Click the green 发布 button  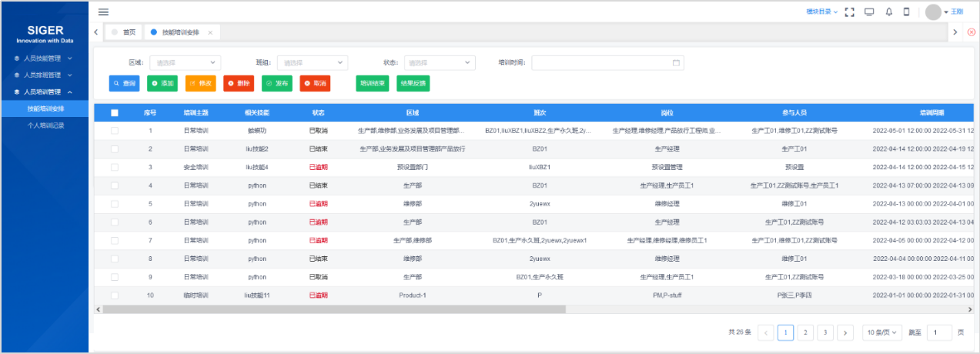tap(277, 83)
